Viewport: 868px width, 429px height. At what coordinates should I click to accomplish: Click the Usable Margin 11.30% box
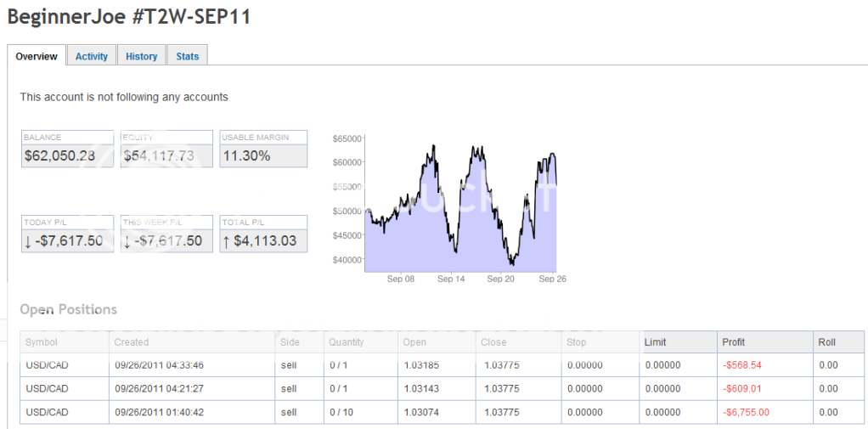(263, 155)
